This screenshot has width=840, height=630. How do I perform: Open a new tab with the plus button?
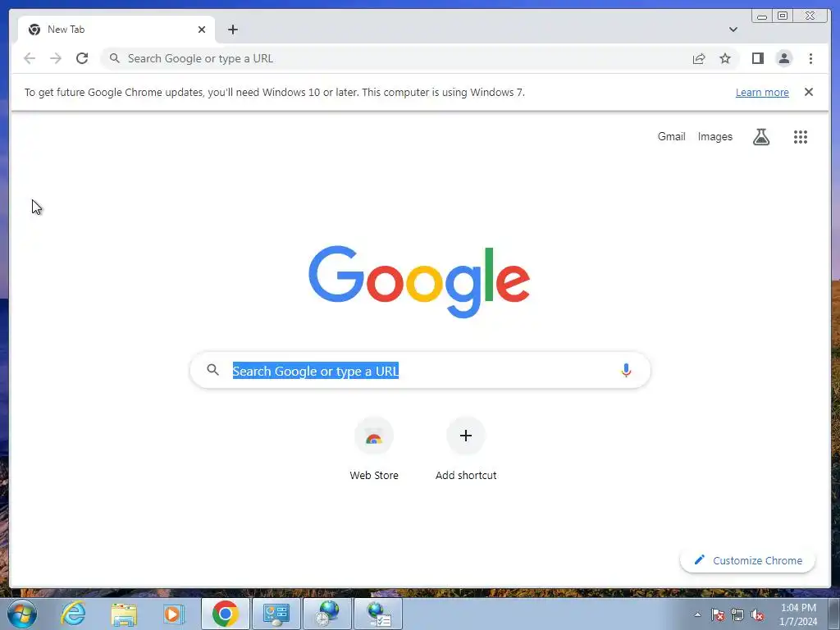pyautogui.click(x=232, y=30)
